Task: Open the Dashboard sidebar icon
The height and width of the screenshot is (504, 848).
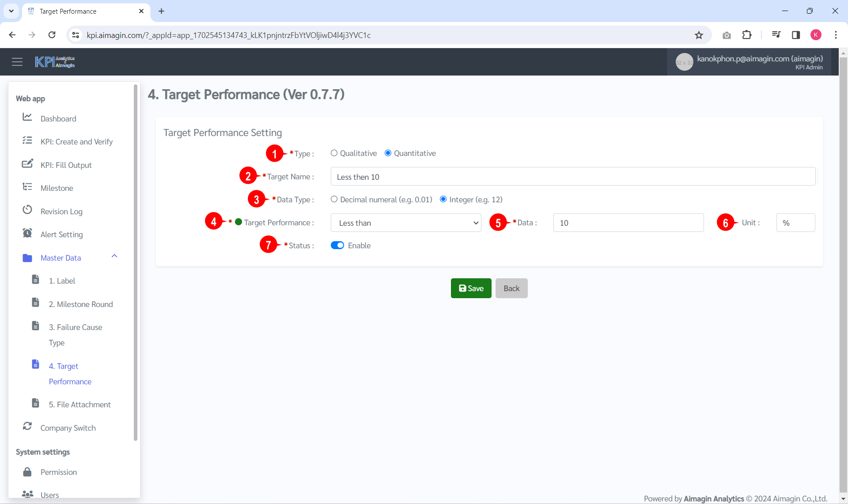Action: click(x=27, y=117)
